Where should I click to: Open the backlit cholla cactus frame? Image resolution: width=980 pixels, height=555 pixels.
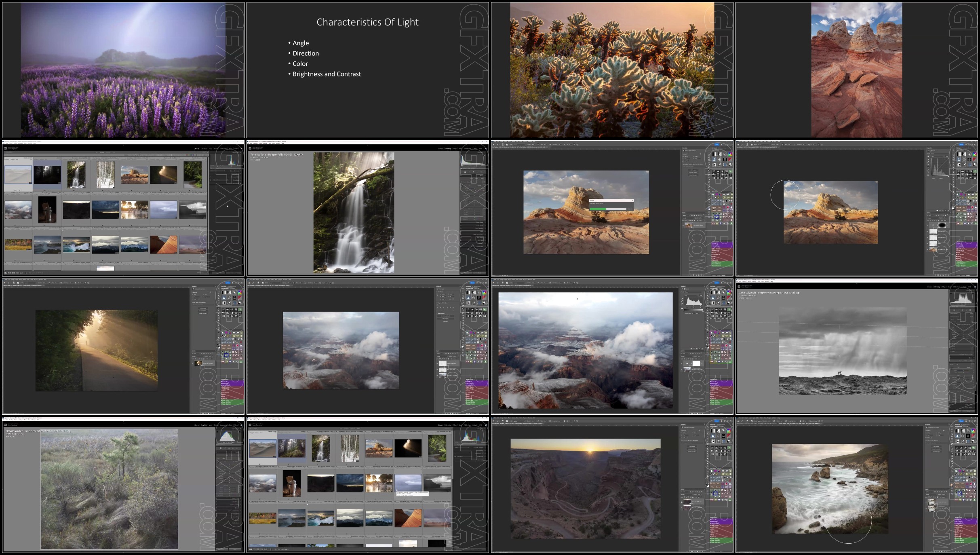click(612, 70)
